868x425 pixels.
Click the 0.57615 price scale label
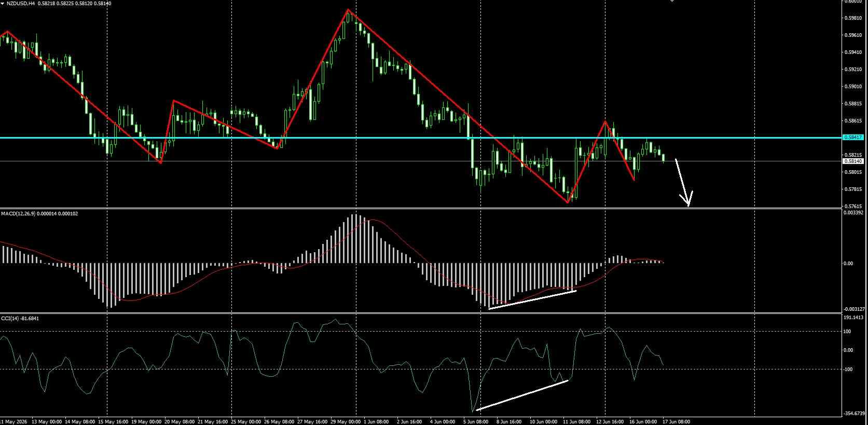coord(853,206)
